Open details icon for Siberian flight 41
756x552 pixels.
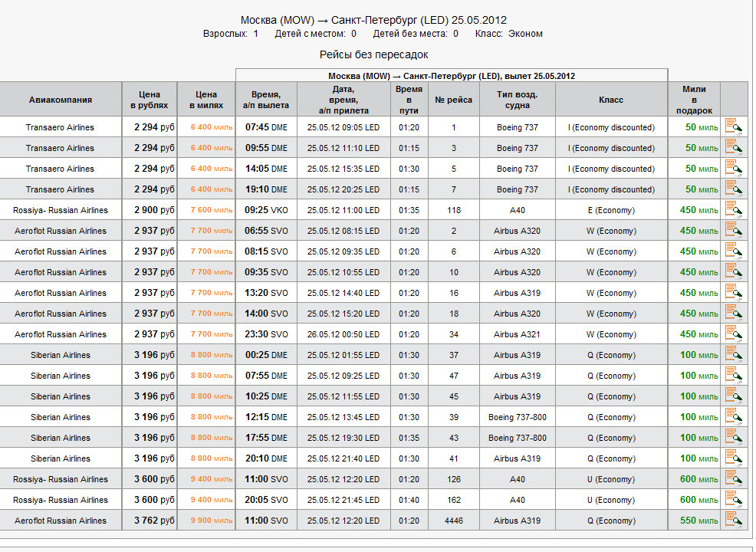pos(733,458)
